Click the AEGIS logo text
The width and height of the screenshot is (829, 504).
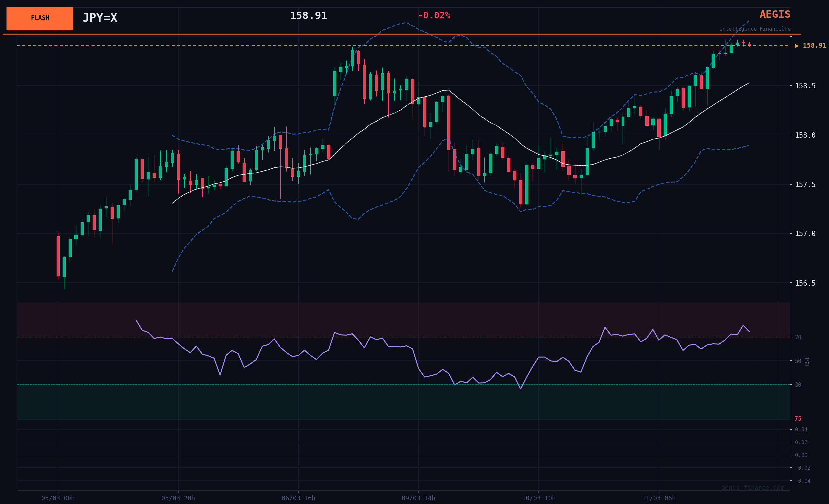point(775,15)
